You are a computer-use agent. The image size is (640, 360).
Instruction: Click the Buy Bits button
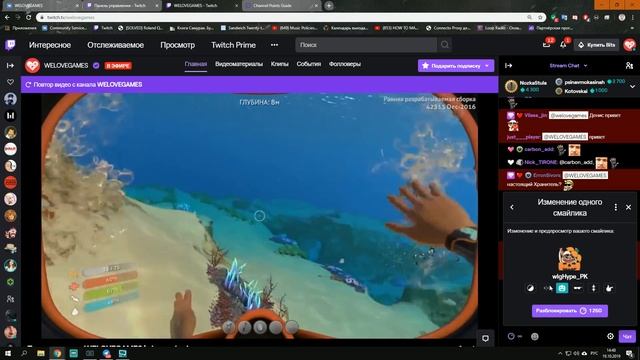click(x=597, y=45)
